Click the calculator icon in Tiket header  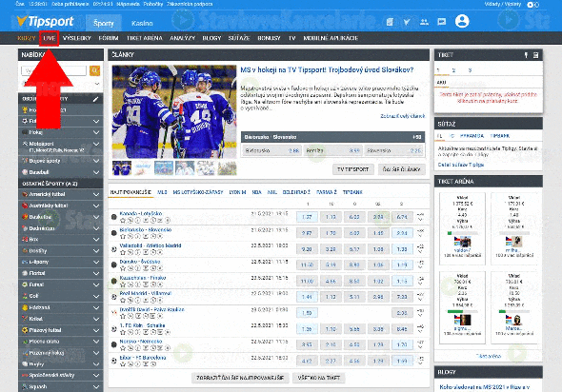click(x=535, y=55)
